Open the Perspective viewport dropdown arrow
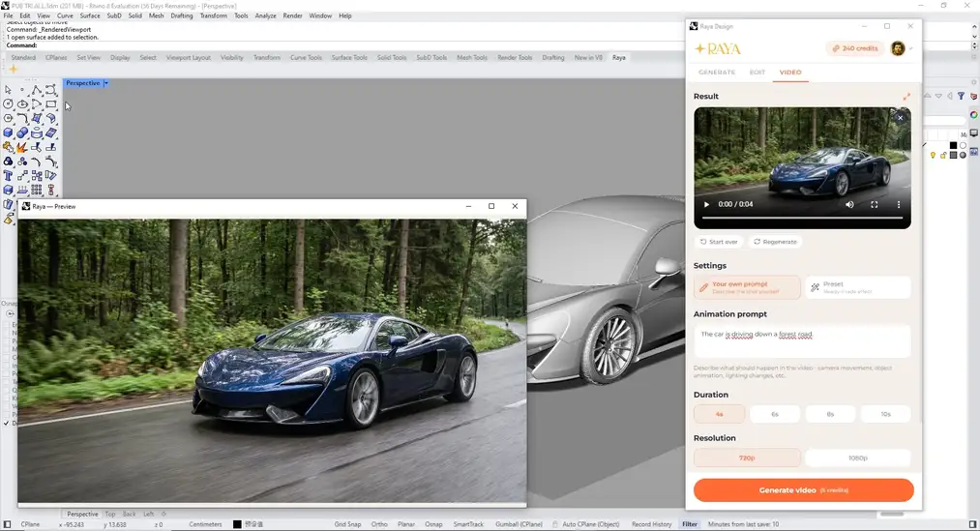Screen dimensions: 980x531 point(106,83)
